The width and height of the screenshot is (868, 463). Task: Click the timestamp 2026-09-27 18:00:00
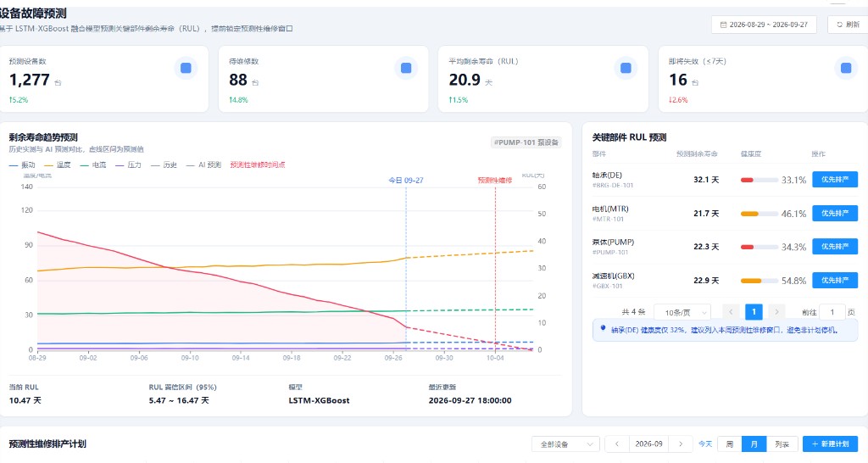coord(470,400)
